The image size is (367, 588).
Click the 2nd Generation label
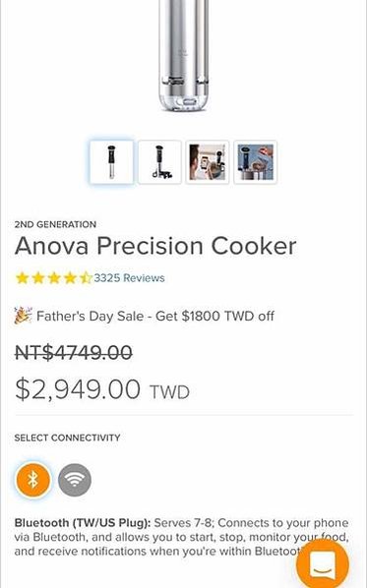(x=55, y=224)
